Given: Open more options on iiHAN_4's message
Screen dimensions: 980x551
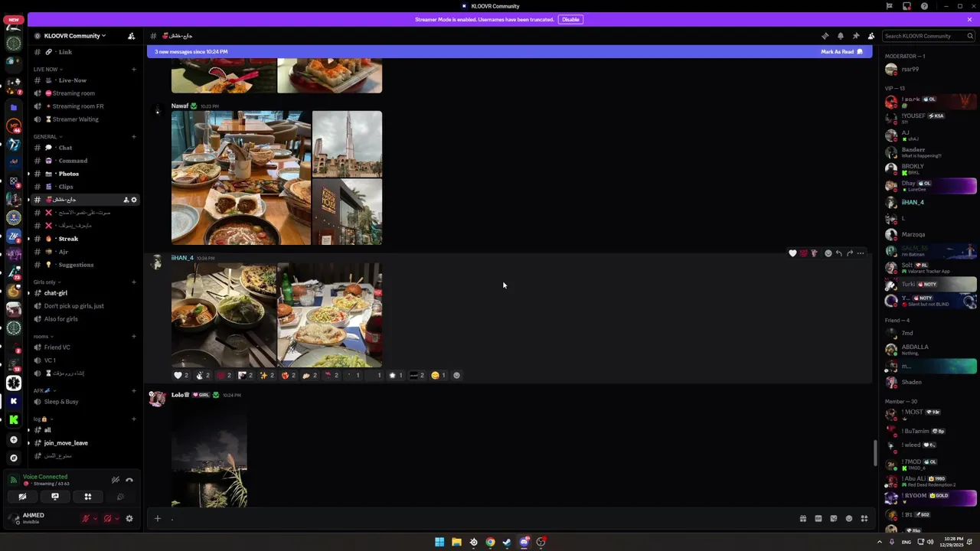Looking at the screenshot, I should (861, 253).
